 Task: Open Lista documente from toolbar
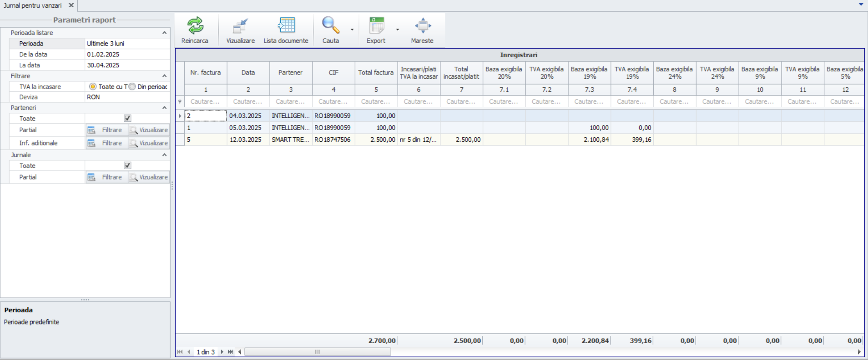(286, 26)
